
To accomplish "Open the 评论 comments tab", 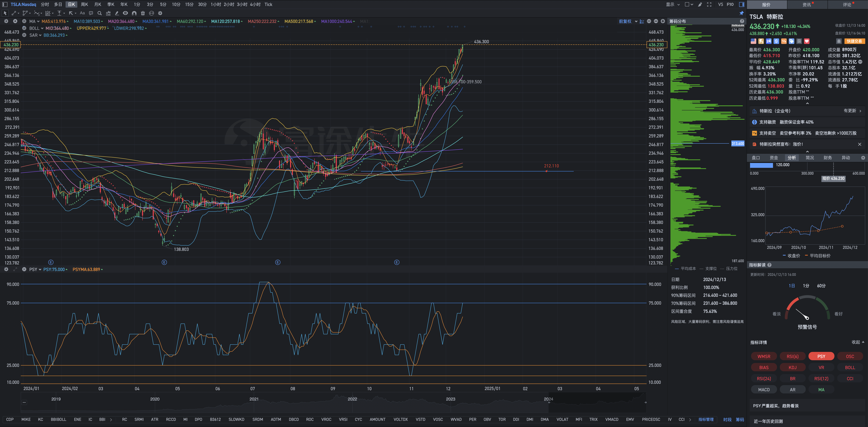I will (x=847, y=5).
